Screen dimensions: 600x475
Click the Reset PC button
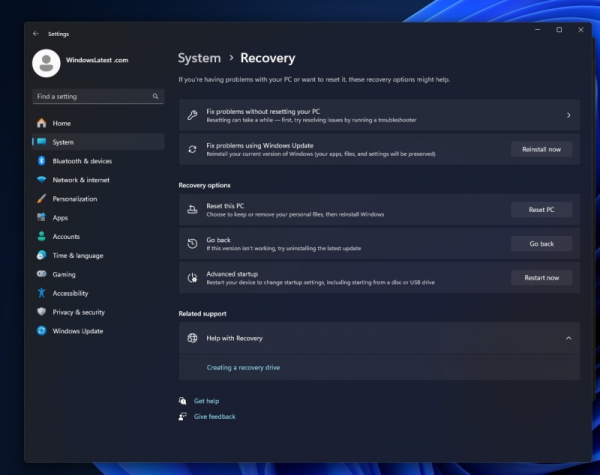click(x=541, y=209)
